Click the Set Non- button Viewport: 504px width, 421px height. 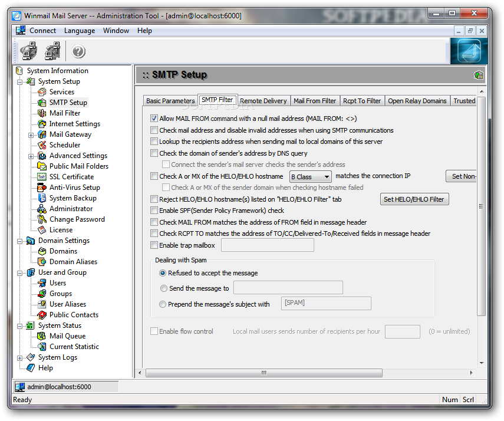462,176
